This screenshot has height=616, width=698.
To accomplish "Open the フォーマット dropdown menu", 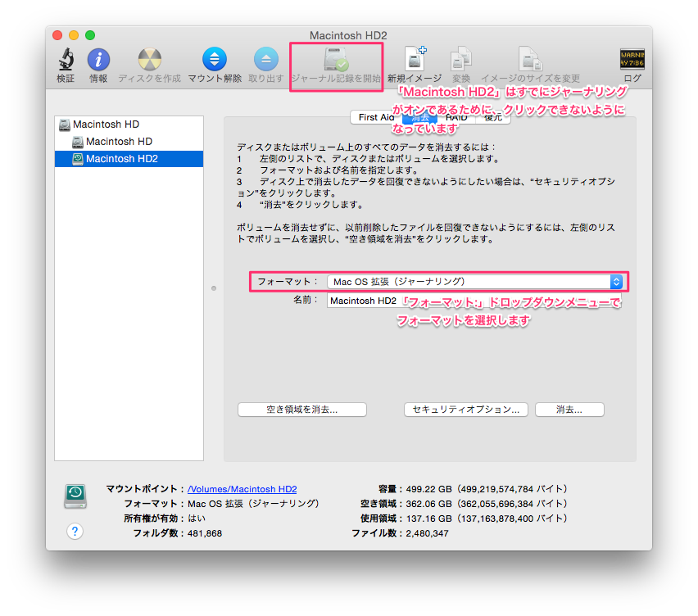I will point(474,282).
